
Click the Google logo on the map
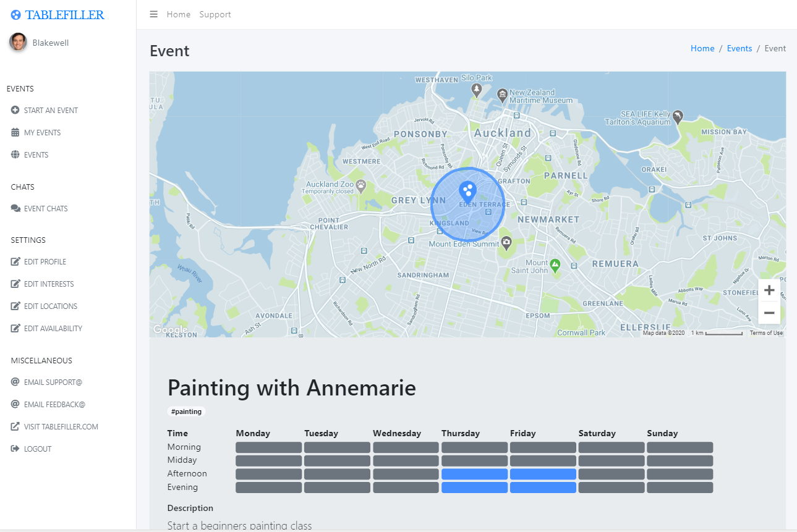[170, 330]
